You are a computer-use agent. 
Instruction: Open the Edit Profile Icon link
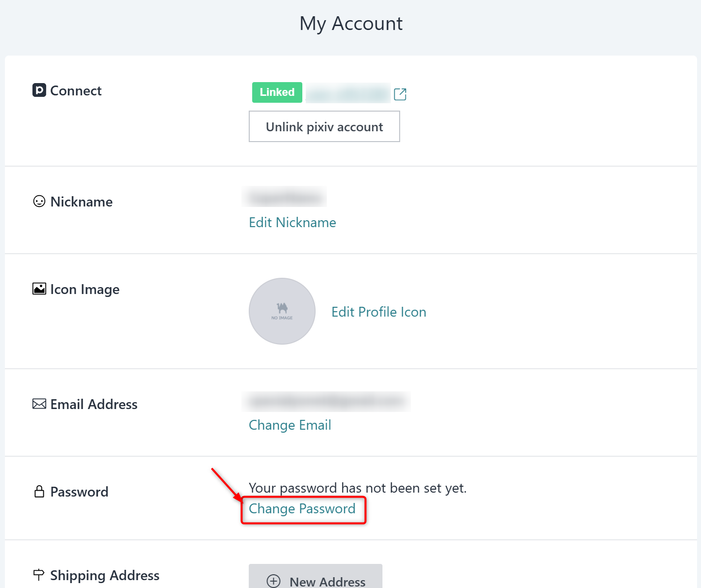point(379,312)
